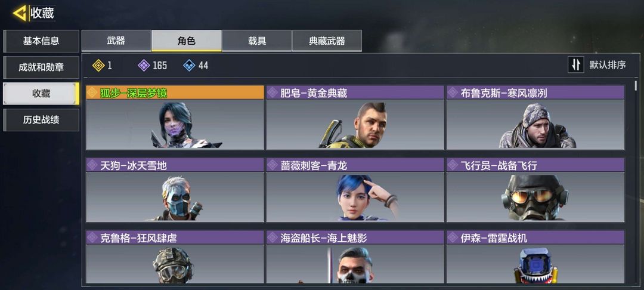The width and height of the screenshot is (644, 290).
Task: Select the gold legendary rarity diamond icon
Action: click(98, 65)
